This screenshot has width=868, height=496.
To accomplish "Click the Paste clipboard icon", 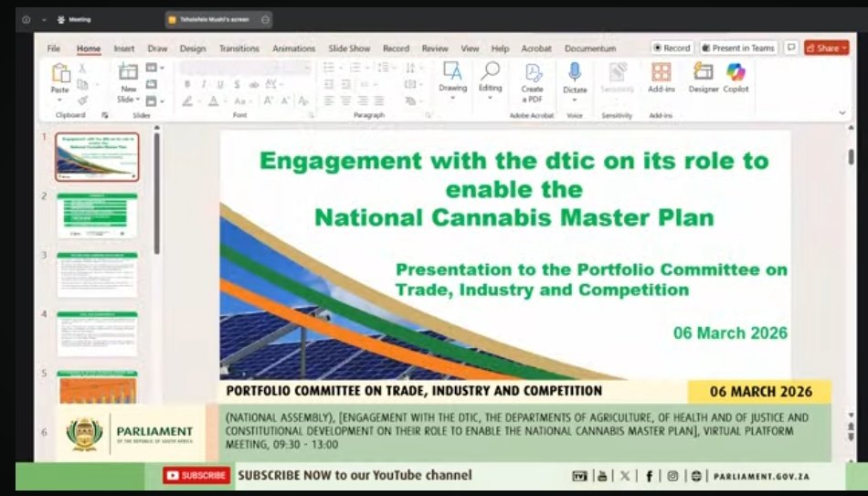I will 60,72.
